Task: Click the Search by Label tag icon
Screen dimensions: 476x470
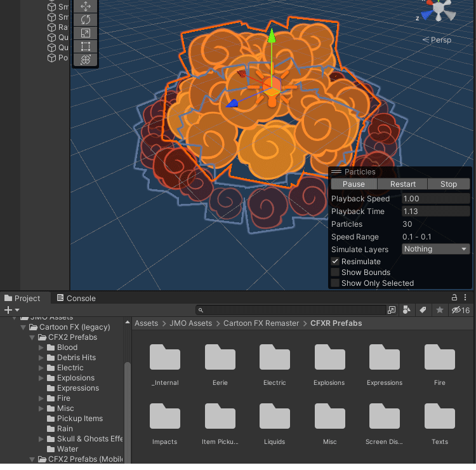Action: (422, 310)
